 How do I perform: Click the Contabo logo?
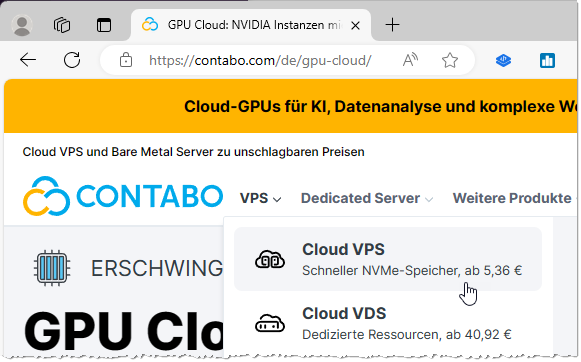(123, 196)
